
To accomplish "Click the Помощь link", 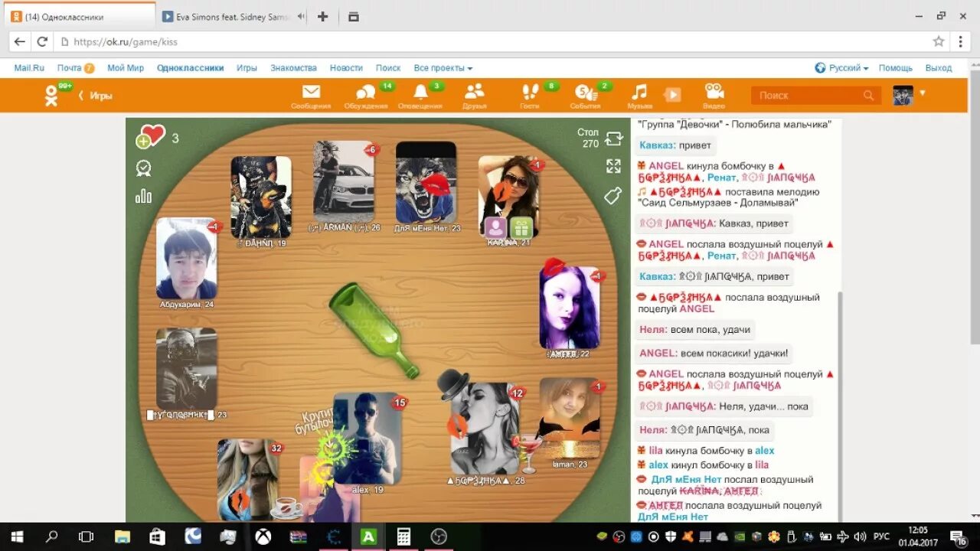I will click(x=895, y=68).
